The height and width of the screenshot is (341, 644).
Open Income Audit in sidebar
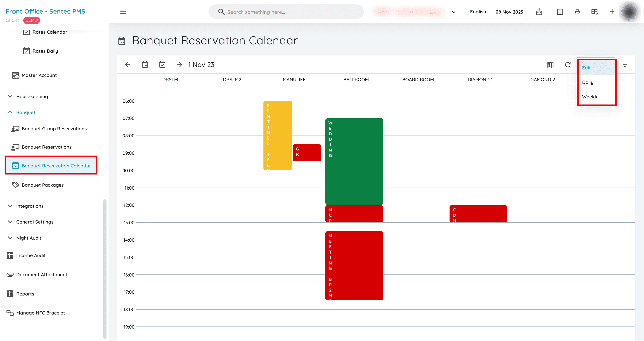(x=26, y=255)
